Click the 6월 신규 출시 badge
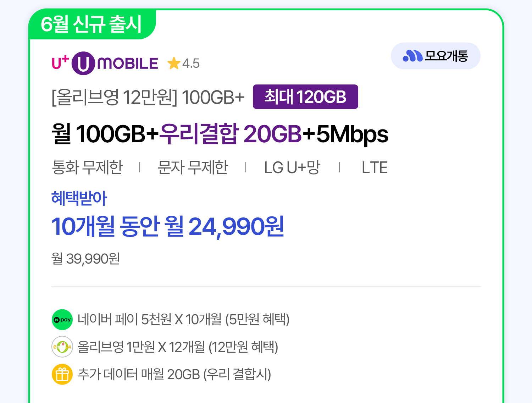 tap(91, 24)
